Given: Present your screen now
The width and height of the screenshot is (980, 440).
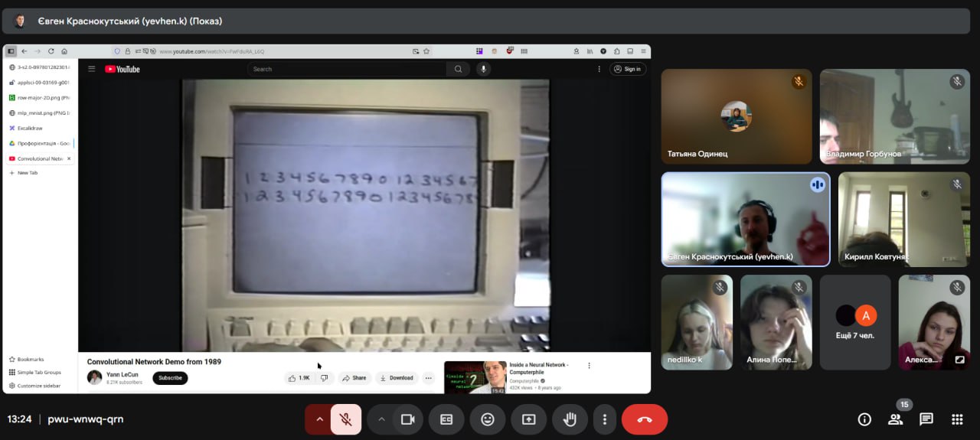Looking at the screenshot, I should (x=528, y=419).
